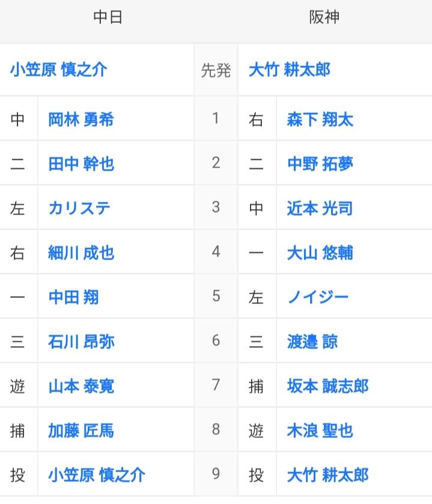Open 中田 翔 player page
This screenshot has height=504, width=432.
73,297
